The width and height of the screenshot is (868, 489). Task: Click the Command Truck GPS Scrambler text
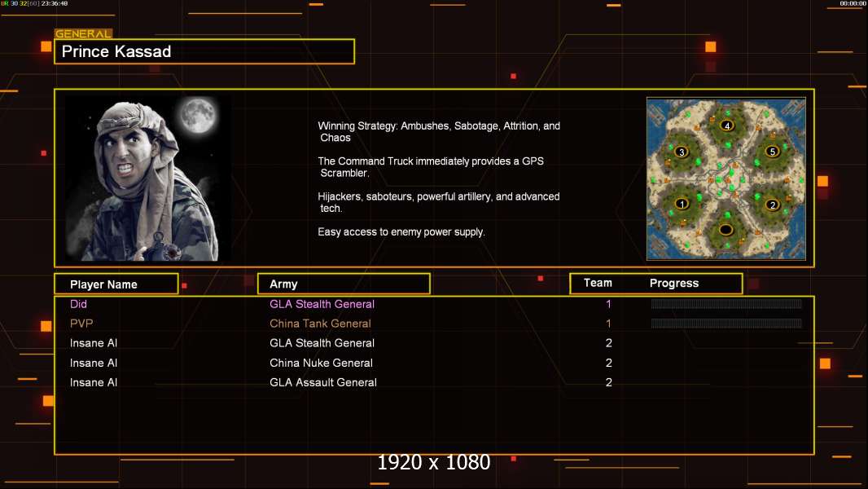pos(431,167)
